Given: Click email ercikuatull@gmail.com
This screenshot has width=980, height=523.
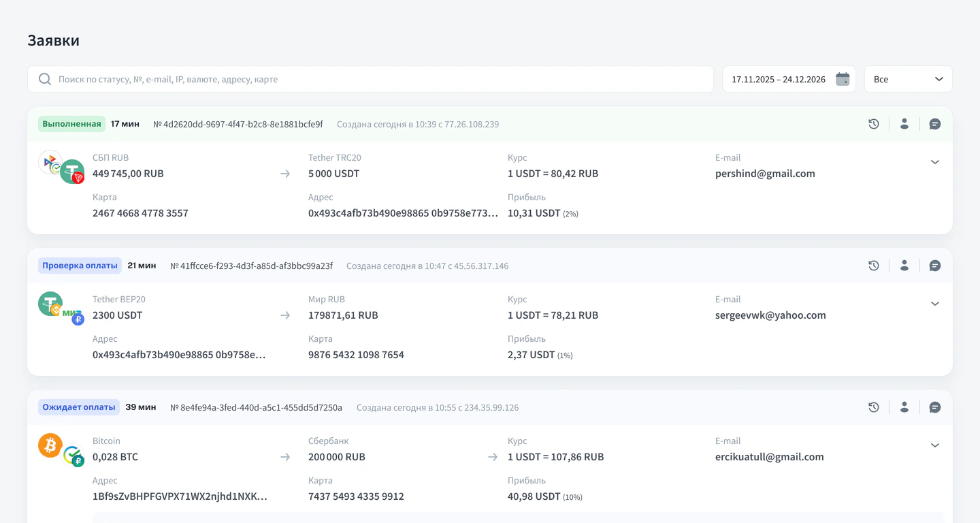Looking at the screenshot, I should (770, 457).
